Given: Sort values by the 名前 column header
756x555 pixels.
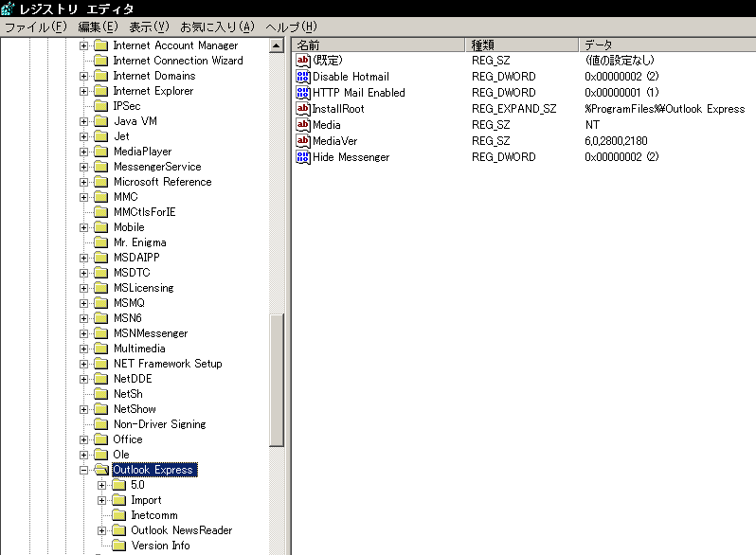Looking at the screenshot, I should click(379, 45).
